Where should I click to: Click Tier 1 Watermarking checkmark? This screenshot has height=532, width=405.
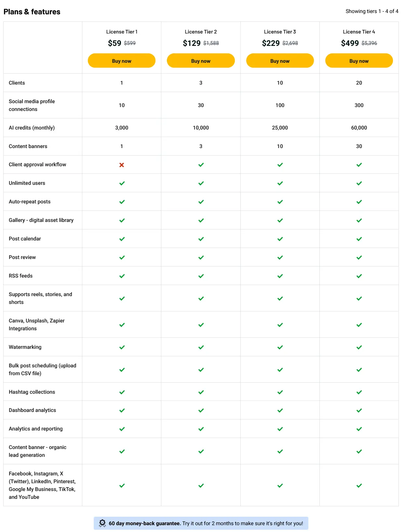pyautogui.click(x=122, y=348)
